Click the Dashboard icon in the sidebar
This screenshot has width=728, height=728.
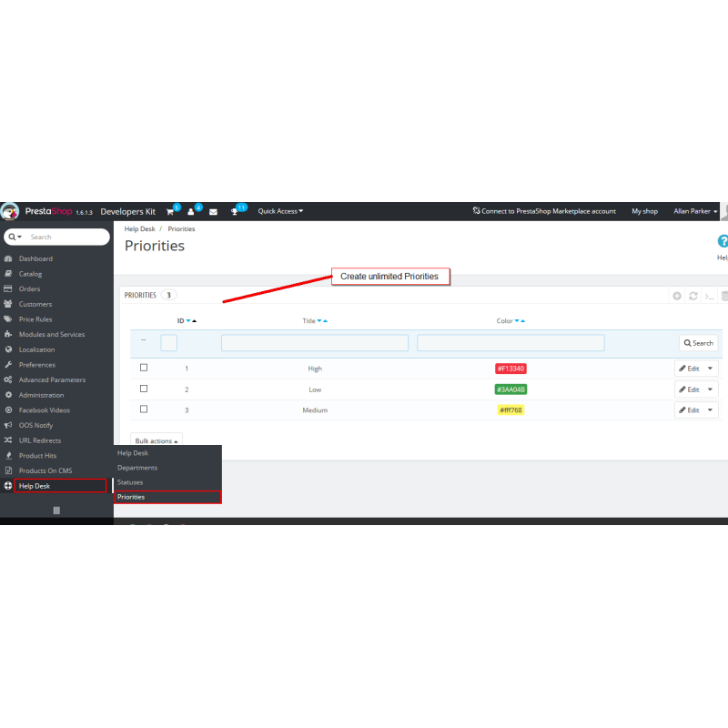click(8, 258)
